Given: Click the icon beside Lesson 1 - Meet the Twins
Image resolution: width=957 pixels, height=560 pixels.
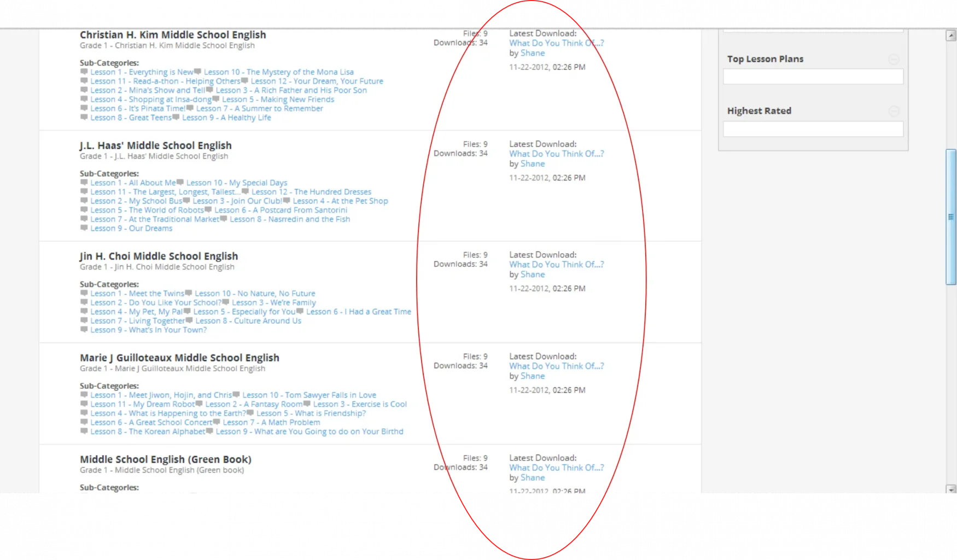Looking at the screenshot, I should tap(84, 293).
